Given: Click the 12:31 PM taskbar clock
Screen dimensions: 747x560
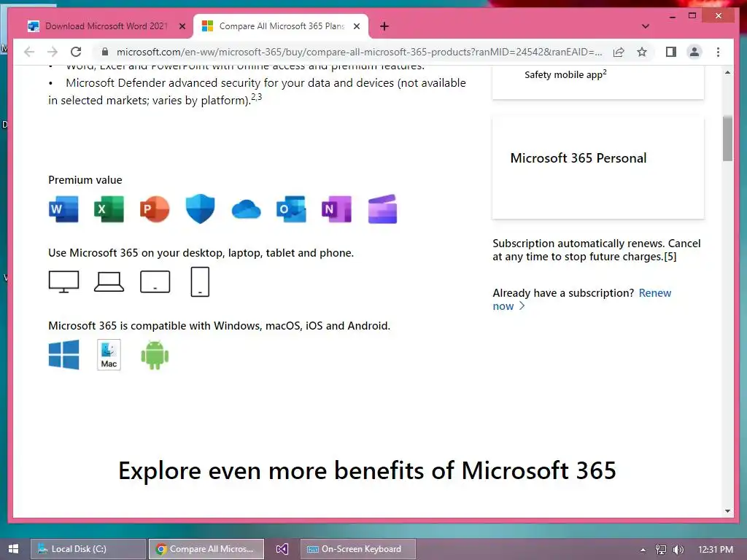Looking at the screenshot, I should click(716, 549).
